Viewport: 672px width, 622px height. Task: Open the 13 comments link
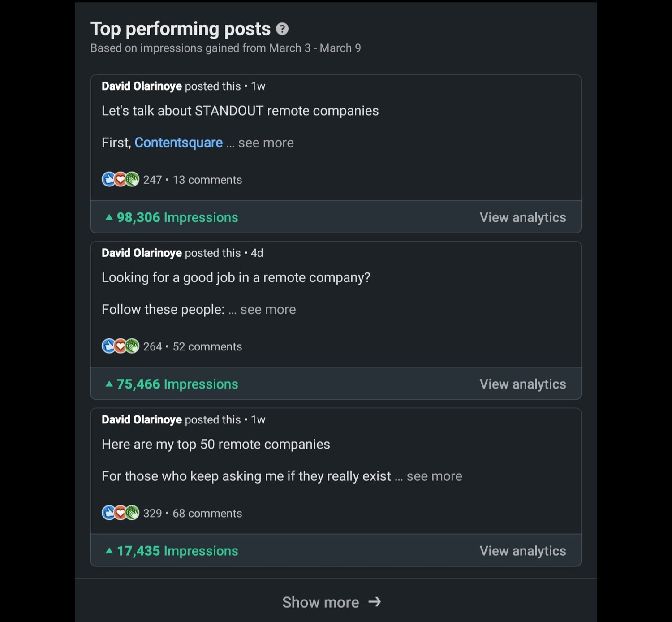point(207,180)
